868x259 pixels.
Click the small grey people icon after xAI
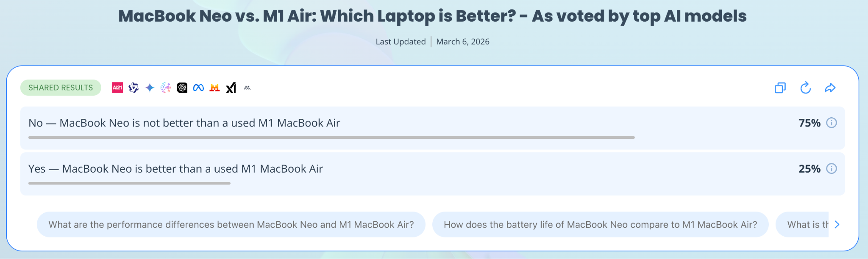click(247, 88)
